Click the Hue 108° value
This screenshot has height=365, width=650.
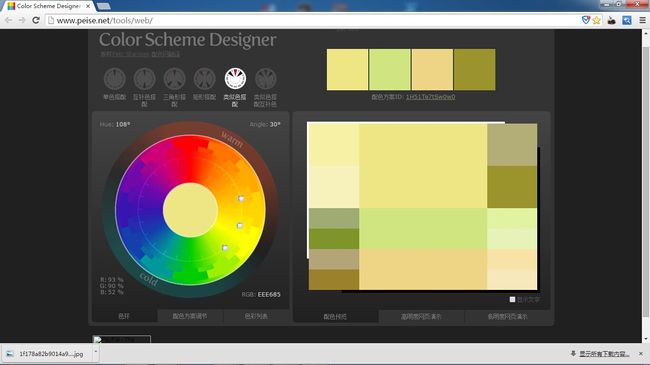pos(123,124)
